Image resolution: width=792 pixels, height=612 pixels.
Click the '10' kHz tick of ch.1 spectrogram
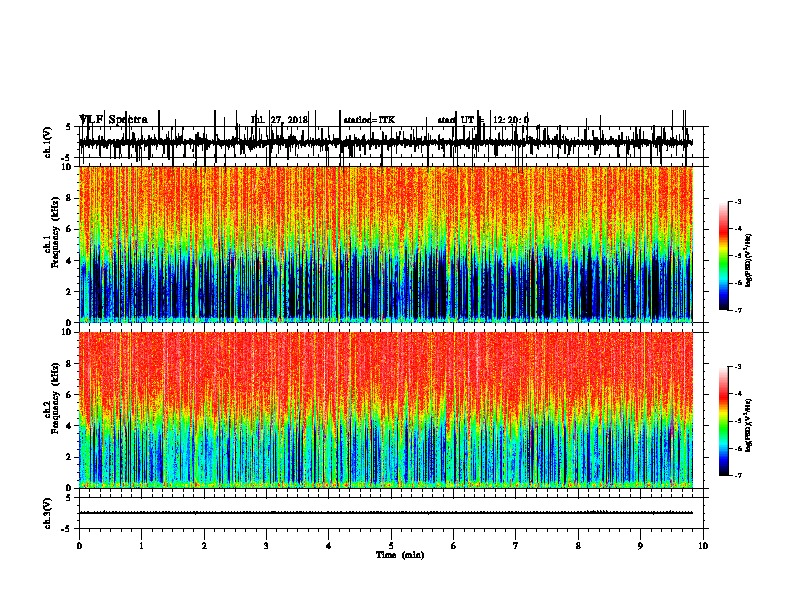coord(67,168)
